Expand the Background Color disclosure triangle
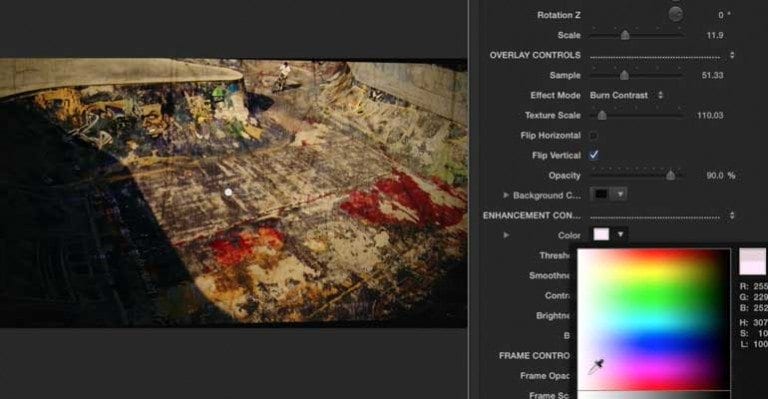The image size is (768, 399). tap(505, 195)
